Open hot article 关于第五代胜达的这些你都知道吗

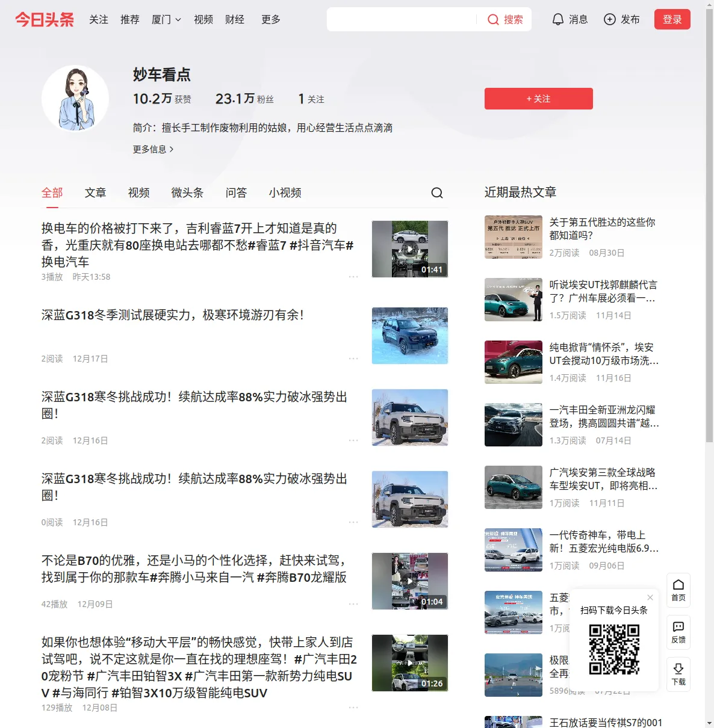point(603,229)
